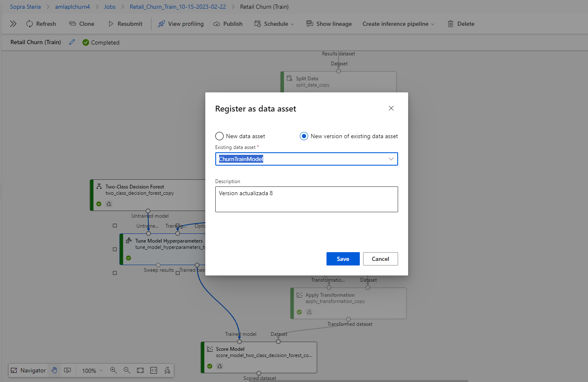
Task: Open the Existing data asset dropdown
Action: pos(391,159)
